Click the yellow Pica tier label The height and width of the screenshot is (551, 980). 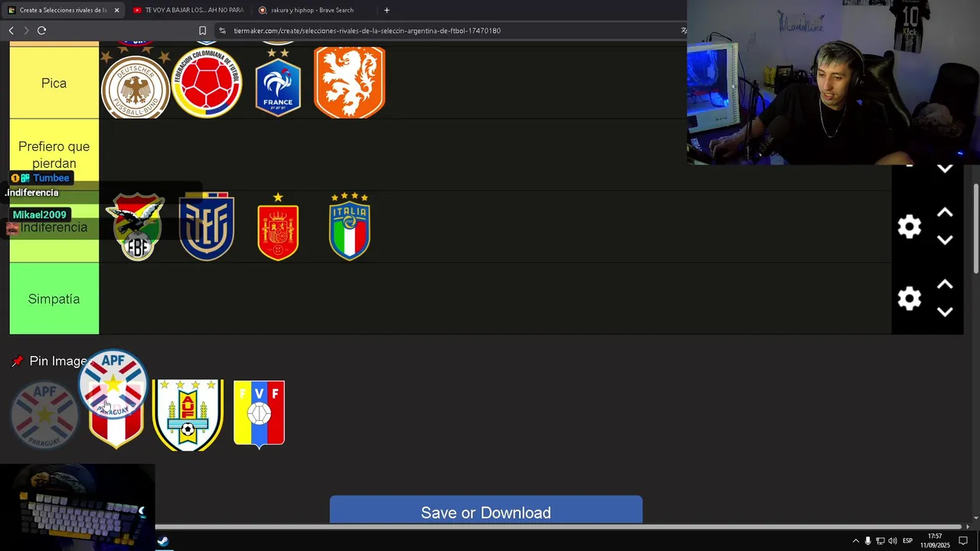click(x=54, y=83)
